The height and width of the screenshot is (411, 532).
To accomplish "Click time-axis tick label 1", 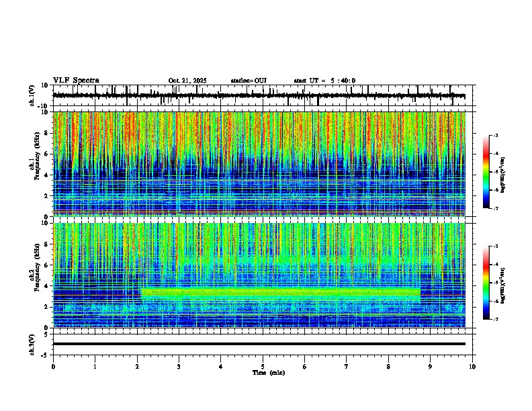I will pyautogui.click(x=95, y=367).
